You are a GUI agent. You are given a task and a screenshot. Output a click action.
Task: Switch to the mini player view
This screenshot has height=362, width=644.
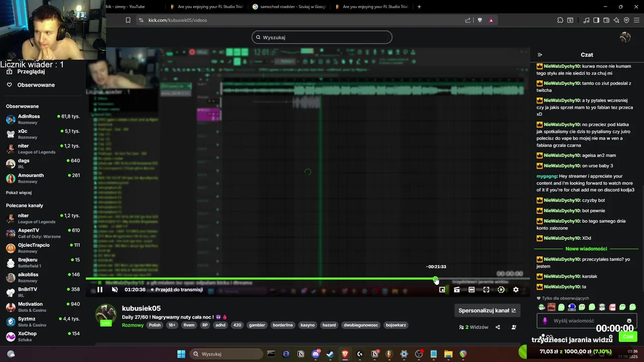coord(442,290)
